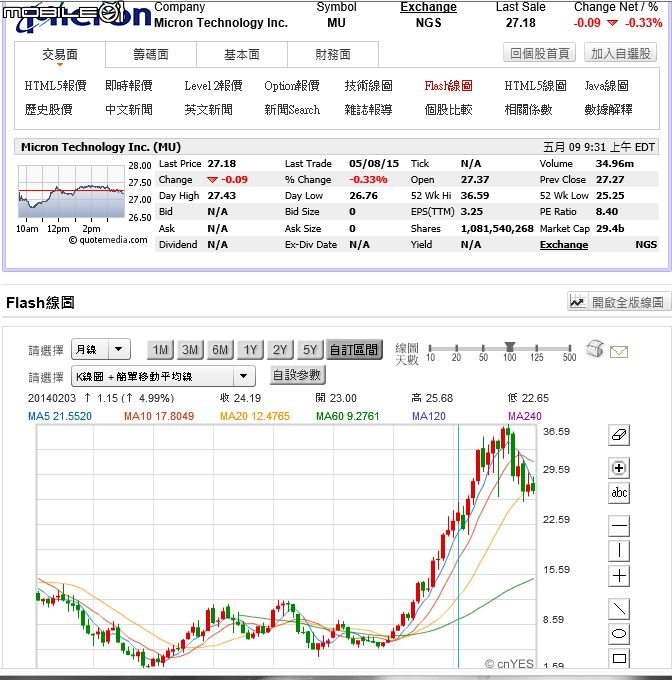Switch to the 交易面 tab
The width and height of the screenshot is (672, 680).
tap(60, 55)
